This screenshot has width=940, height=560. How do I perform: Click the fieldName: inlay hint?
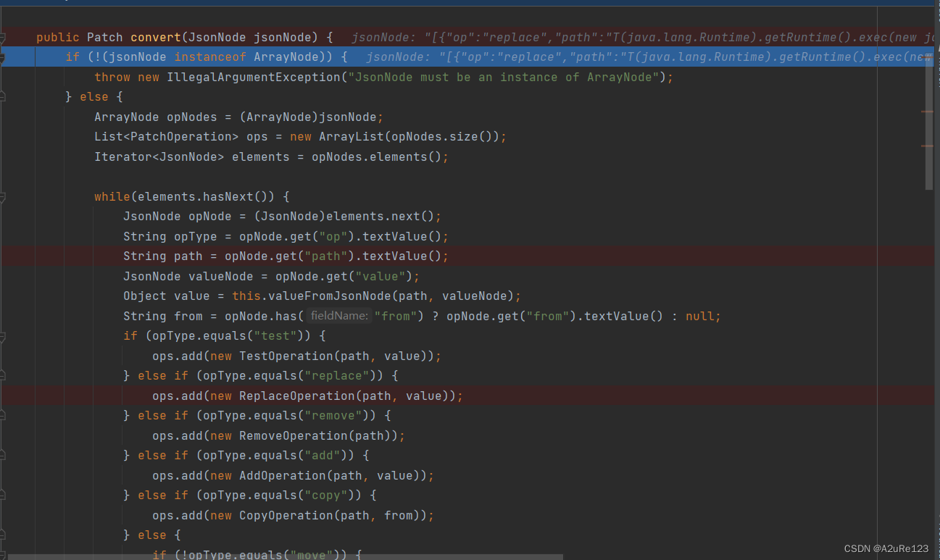(x=339, y=316)
